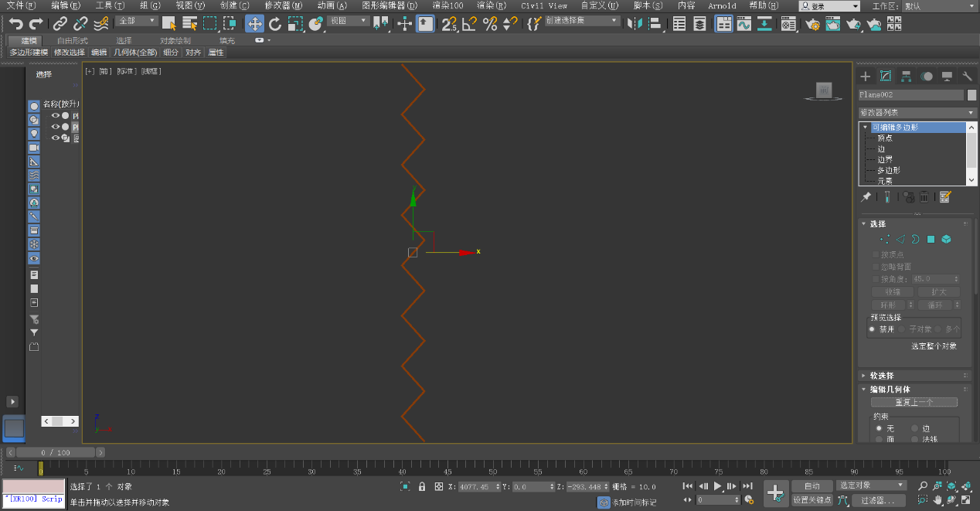Activate the Select and Move tool
The image size is (980, 511).
255,24
